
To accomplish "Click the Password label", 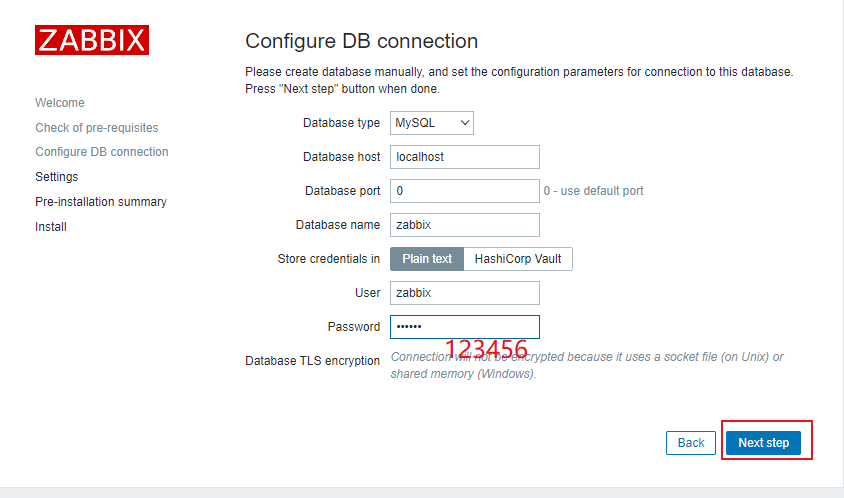I will pos(354,327).
